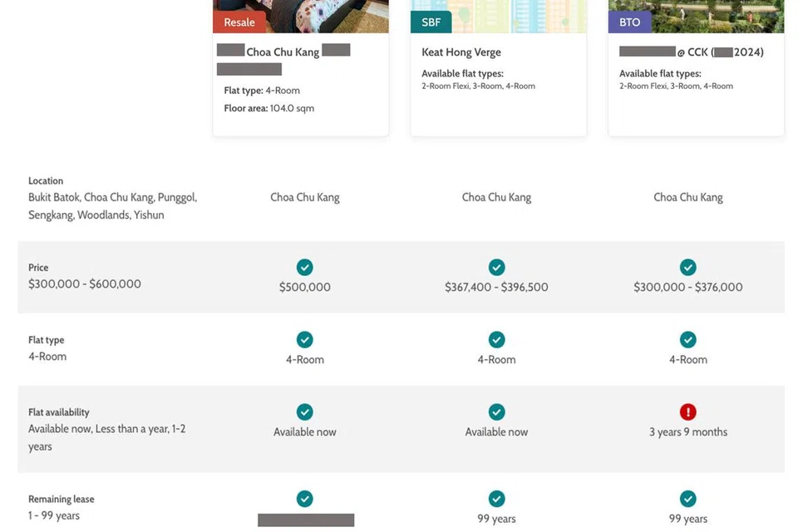Click the BTO column's Flat type check icon
Viewport: 798px width, 532px height.
pyautogui.click(x=687, y=339)
